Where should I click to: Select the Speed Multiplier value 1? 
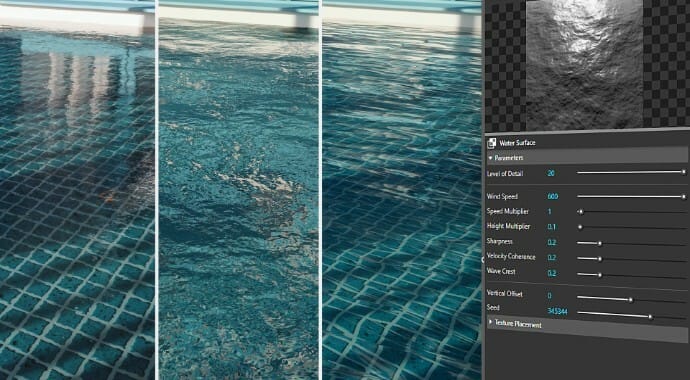549,212
